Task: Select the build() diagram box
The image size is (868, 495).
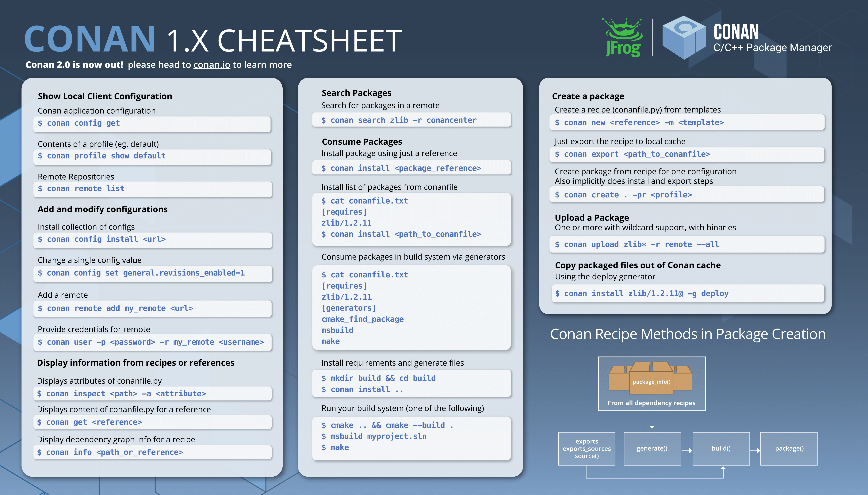Action: click(721, 449)
